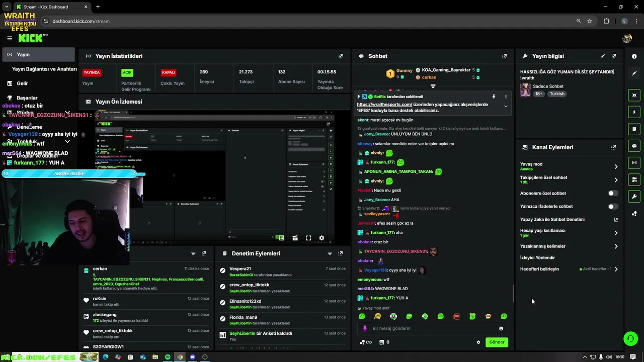644x362 pixels.
Task: Pop out the Denetim Eylemleri panel
Action: (341, 253)
